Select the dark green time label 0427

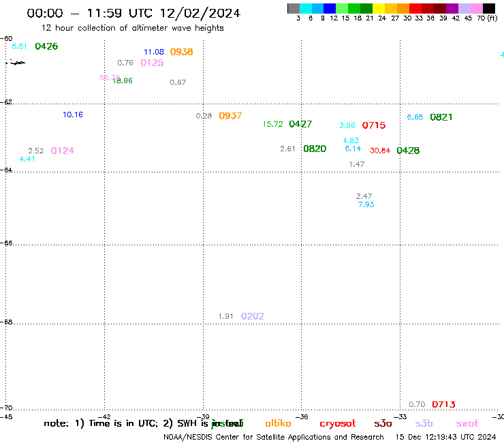click(300, 124)
